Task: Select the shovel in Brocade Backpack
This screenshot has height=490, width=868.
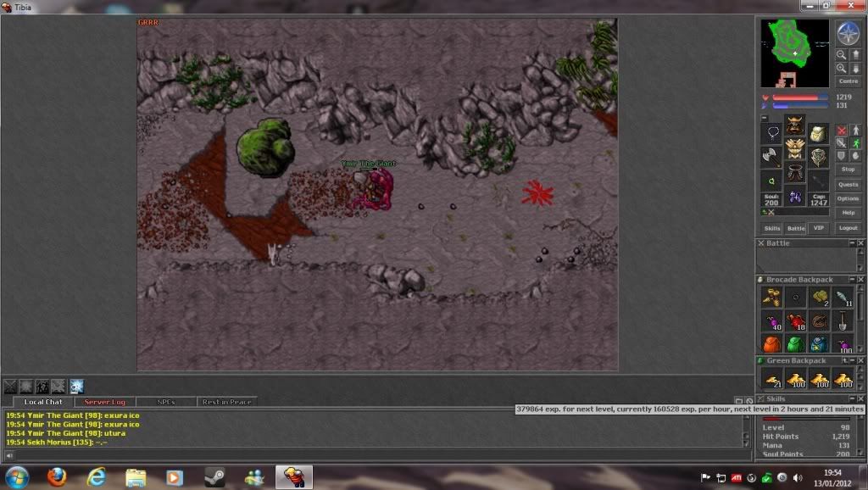Action: pos(843,321)
